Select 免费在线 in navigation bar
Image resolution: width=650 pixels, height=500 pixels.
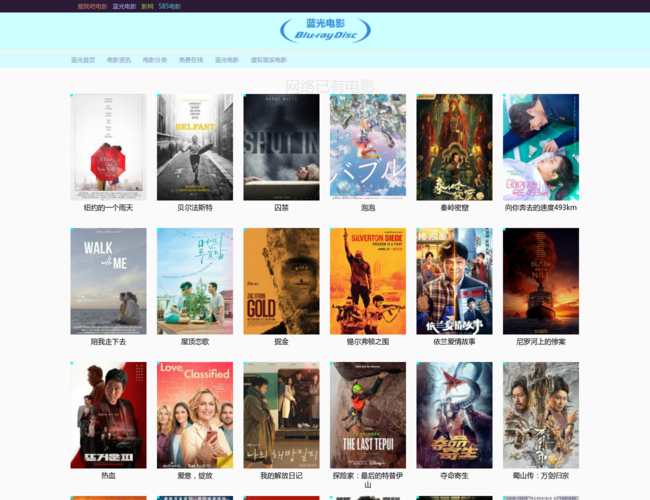coord(191,60)
